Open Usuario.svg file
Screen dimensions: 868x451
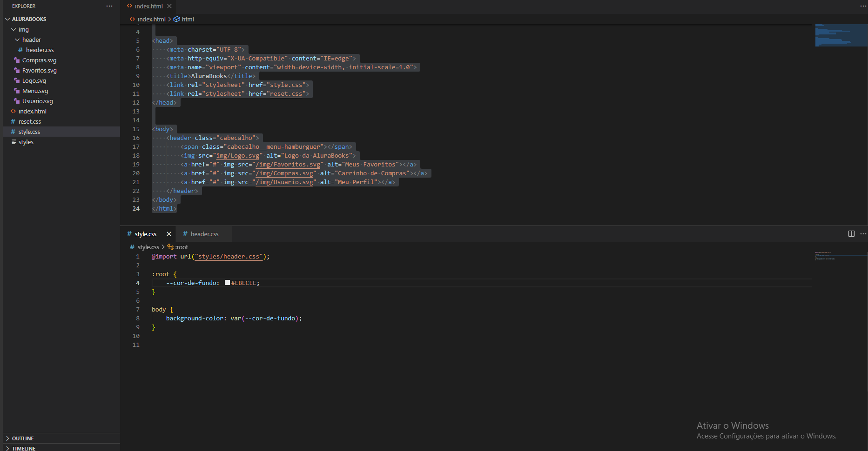[37, 101]
